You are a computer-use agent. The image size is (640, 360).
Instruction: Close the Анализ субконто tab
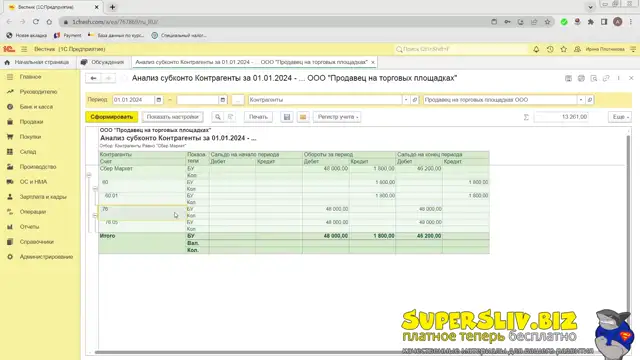pos(373,62)
